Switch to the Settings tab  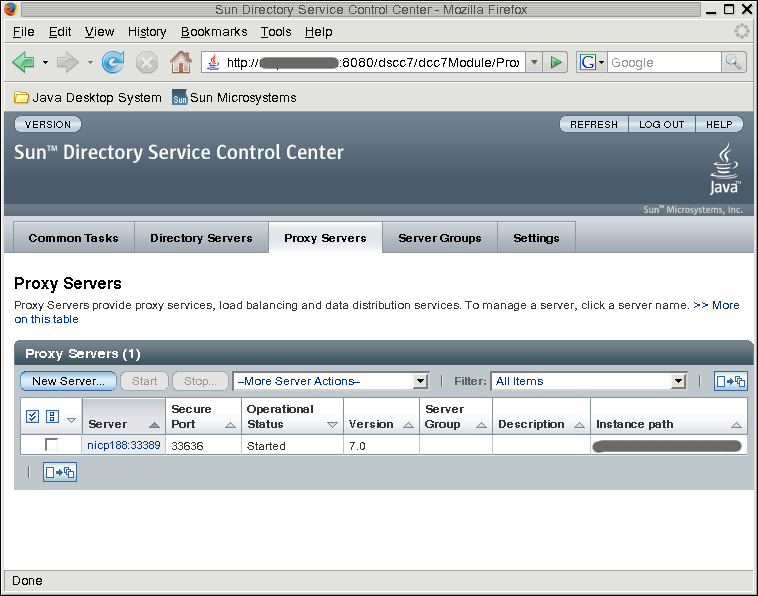click(x=537, y=238)
